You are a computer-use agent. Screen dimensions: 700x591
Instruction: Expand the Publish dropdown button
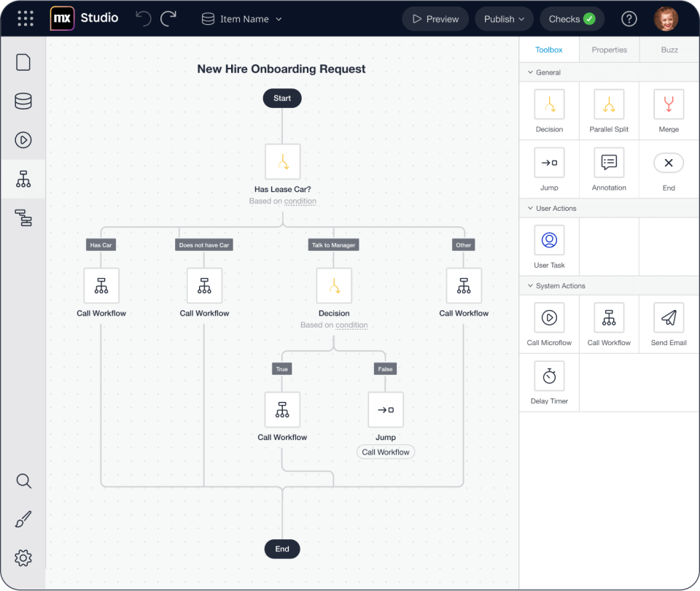pos(505,19)
